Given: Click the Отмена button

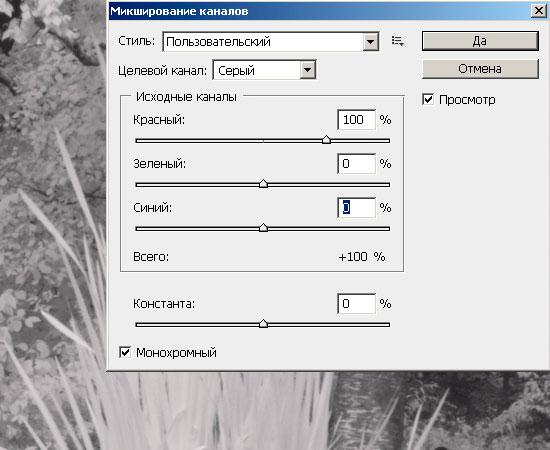Looking at the screenshot, I should [480, 69].
